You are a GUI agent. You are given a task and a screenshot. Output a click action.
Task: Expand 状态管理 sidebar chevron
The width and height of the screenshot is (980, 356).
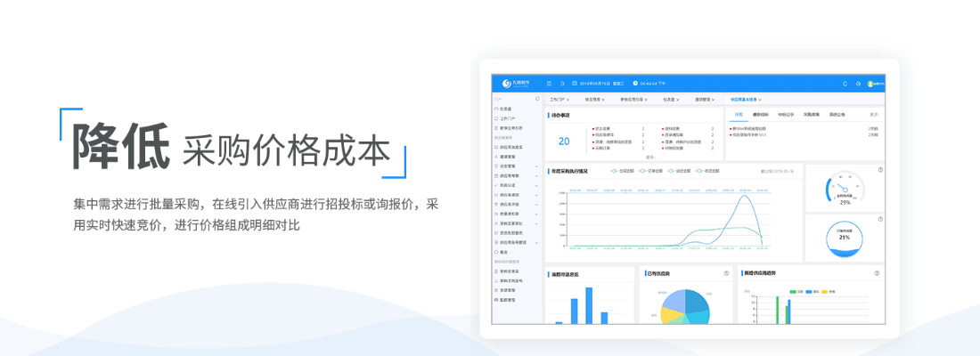(536, 166)
